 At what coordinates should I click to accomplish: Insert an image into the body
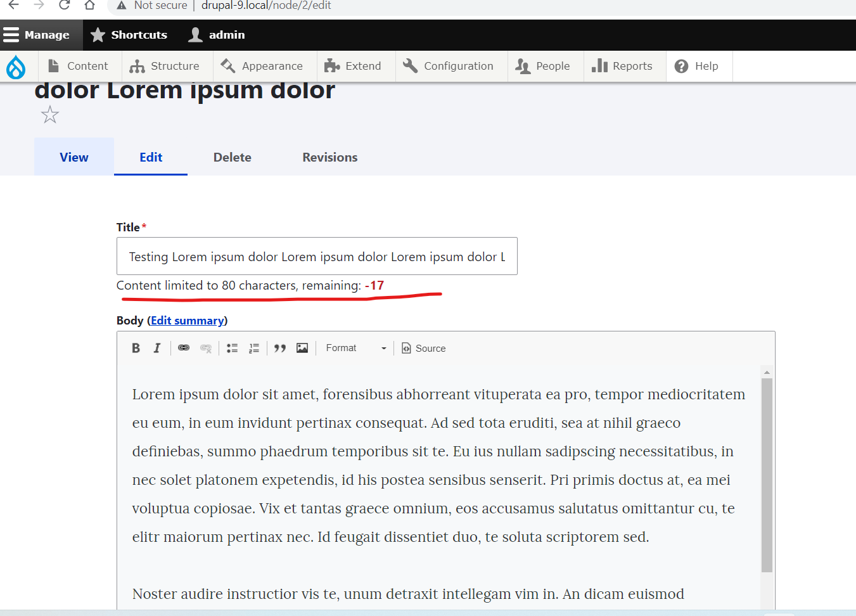click(x=302, y=347)
